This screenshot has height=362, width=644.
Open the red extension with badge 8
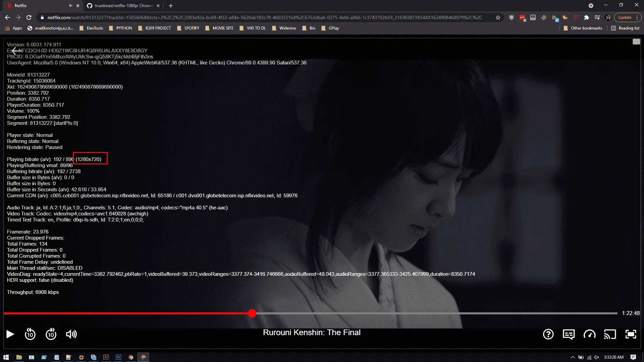[522, 18]
